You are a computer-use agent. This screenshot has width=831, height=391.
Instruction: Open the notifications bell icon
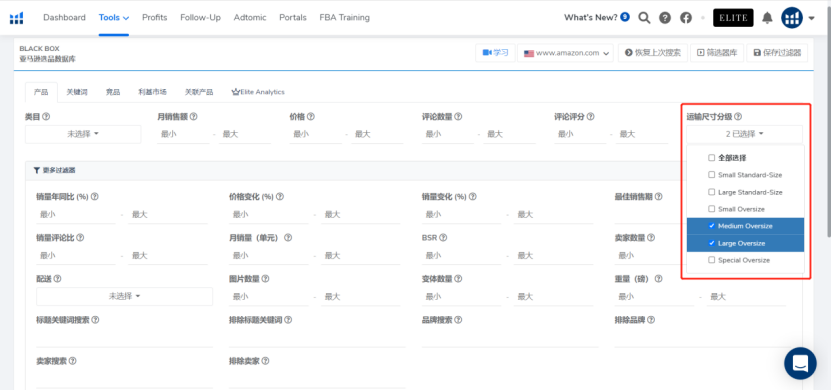click(767, 18)
